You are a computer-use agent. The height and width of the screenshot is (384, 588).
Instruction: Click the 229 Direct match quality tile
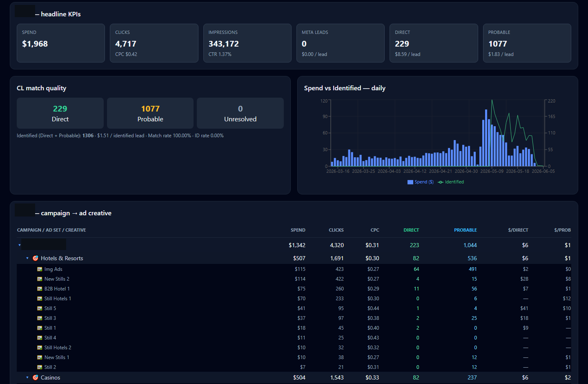tap(60, 113)
